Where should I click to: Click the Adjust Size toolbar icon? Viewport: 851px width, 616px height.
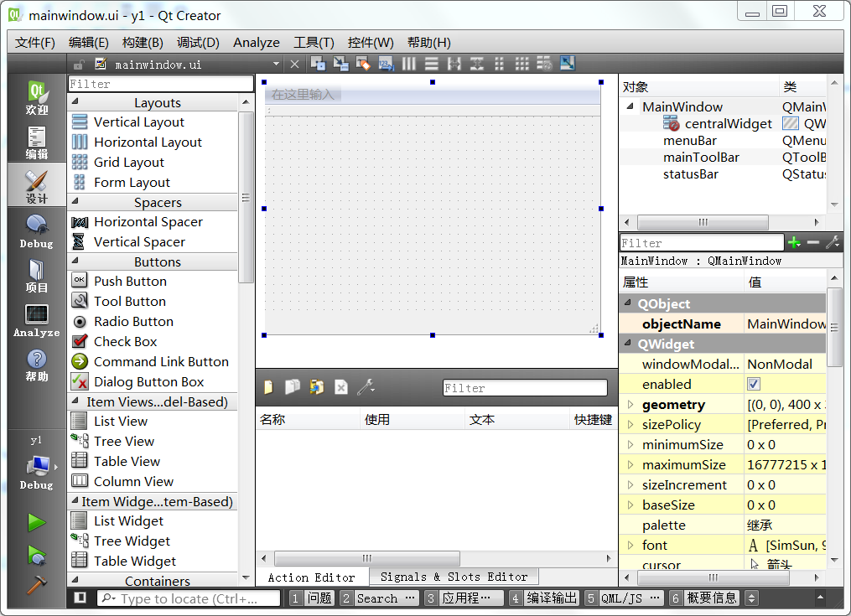[x=567, y=64]
